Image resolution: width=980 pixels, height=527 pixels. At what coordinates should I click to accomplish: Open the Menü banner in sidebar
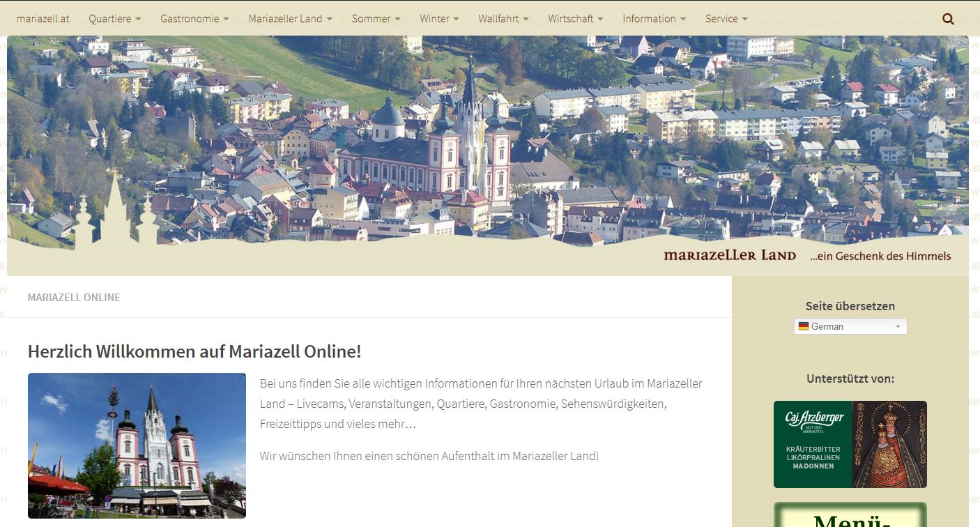[x=850, y=516]
